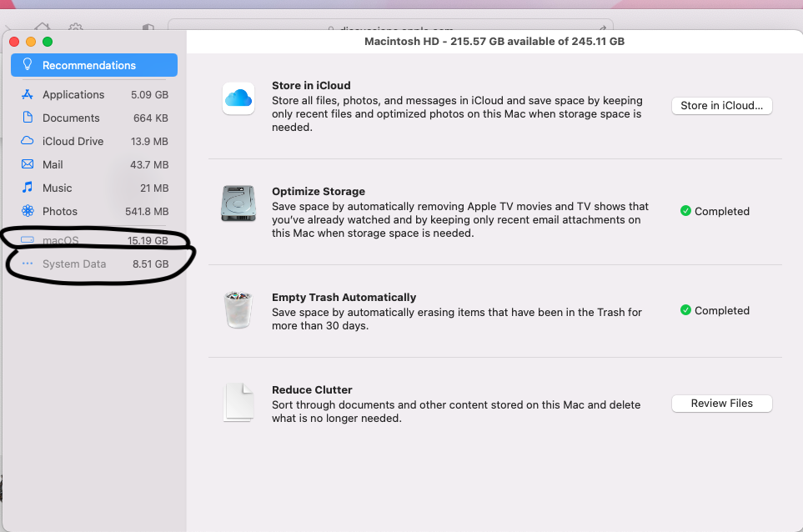Click the Macintosh HD window title
The height and width of the screenshot is (532, 803).
click(494, 42)
